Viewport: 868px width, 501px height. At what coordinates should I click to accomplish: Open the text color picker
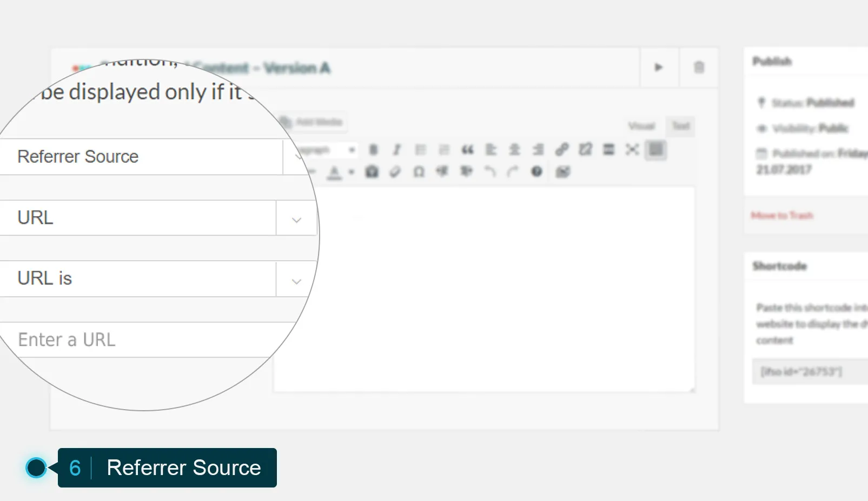tap(335, 172)
